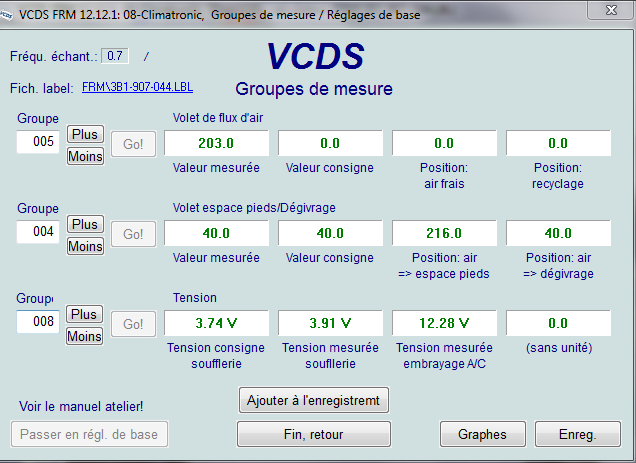
Task: Select the group number field showing 005
Action: (38, 142)
